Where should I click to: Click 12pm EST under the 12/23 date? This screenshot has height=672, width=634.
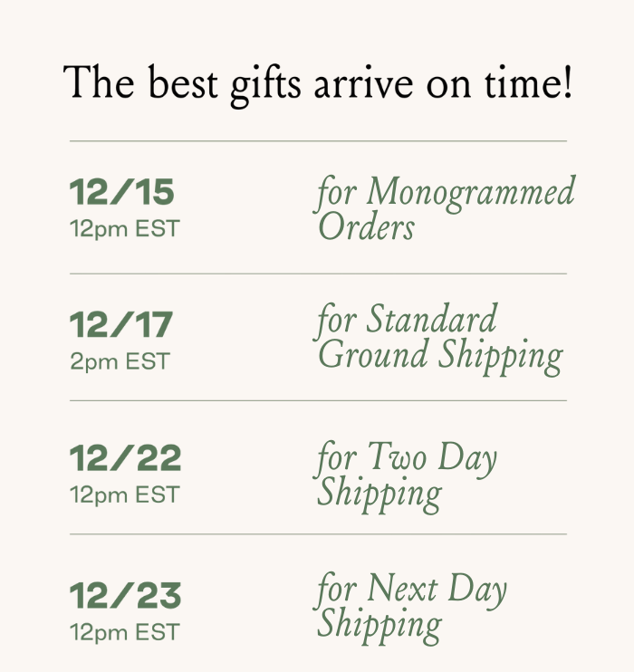point(125,631)
